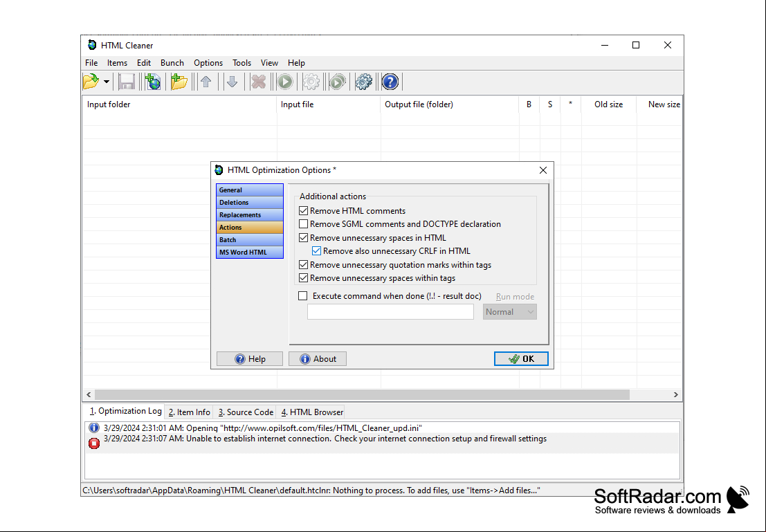The height and width of the screenshot is (532, 766).
Task: Click the single play toolbar icon
Action: [x=285, y=82]
